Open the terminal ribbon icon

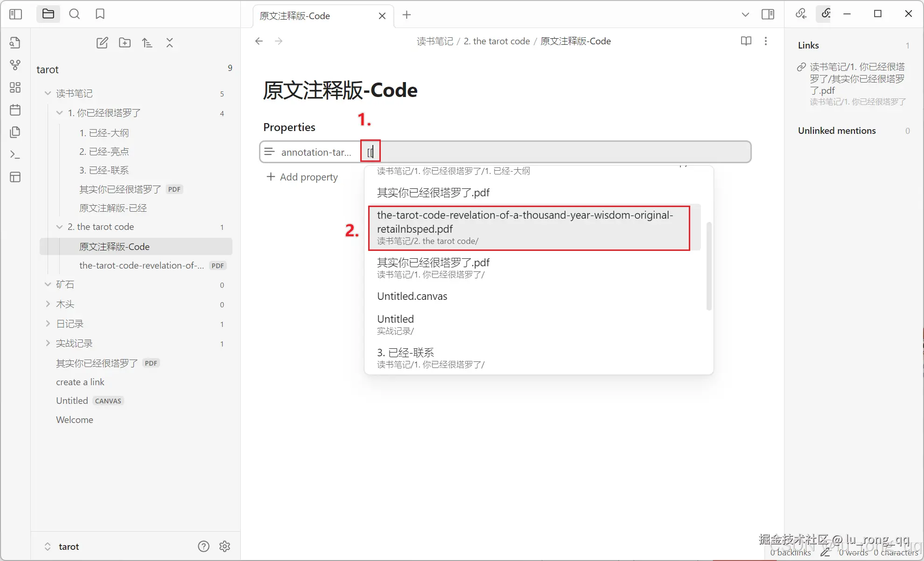[x=15, y=154]
